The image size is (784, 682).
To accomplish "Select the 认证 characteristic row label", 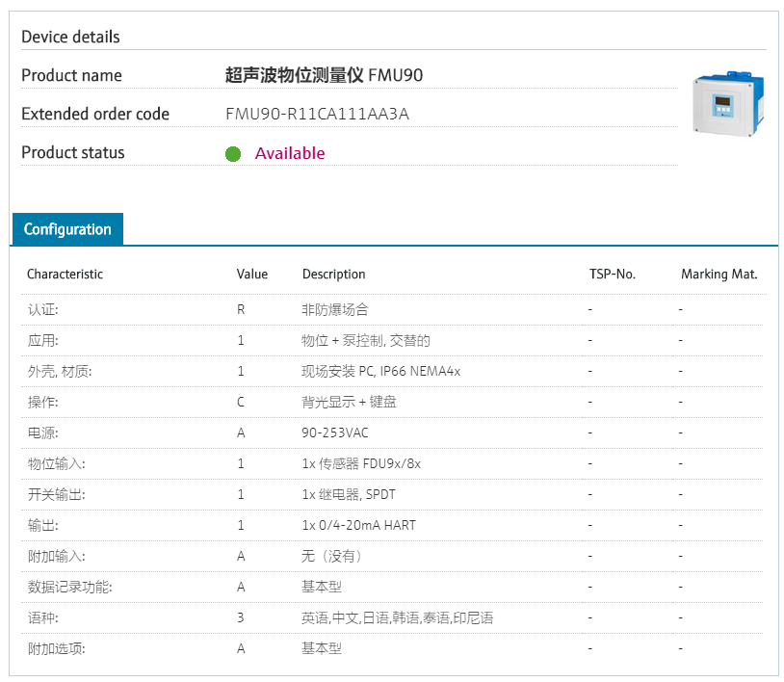I will [x=43, y=309].
